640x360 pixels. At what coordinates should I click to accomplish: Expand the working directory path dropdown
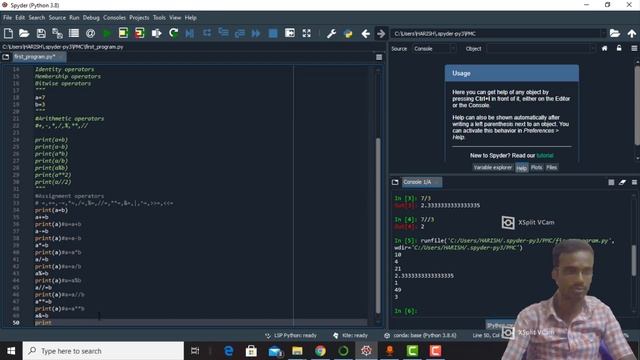click(x=603, y=33)
